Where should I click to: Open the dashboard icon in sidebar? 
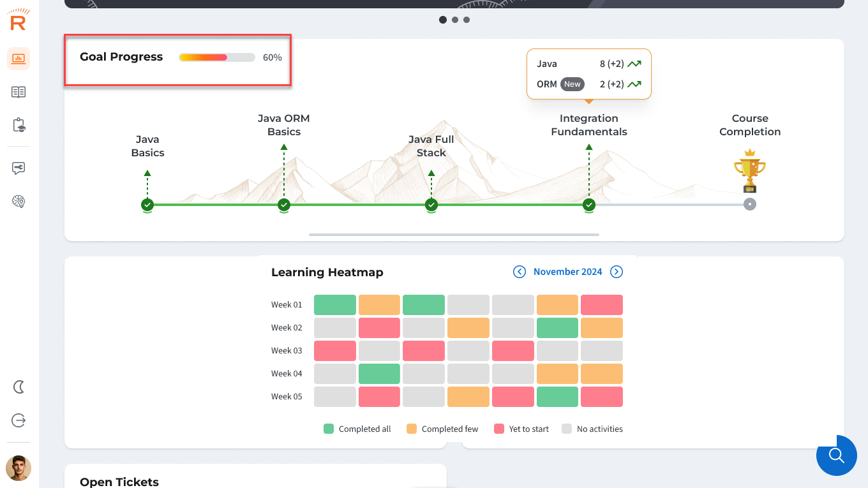[19, 59]
